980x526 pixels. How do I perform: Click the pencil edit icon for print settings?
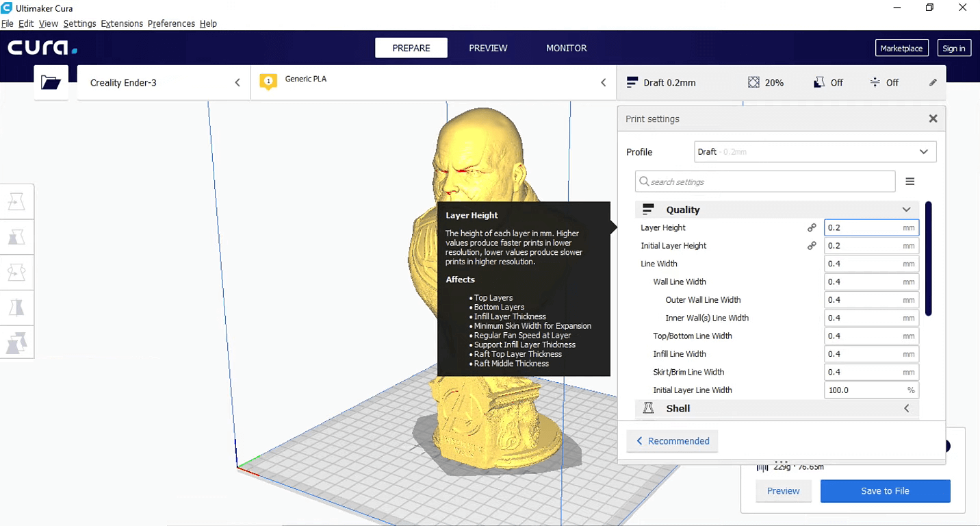point(933,82)
